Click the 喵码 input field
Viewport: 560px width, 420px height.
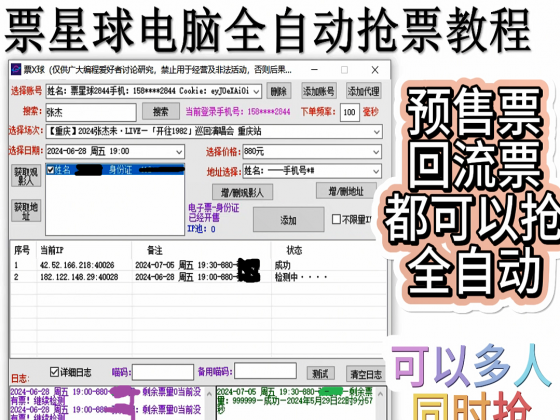pos(163,372)
